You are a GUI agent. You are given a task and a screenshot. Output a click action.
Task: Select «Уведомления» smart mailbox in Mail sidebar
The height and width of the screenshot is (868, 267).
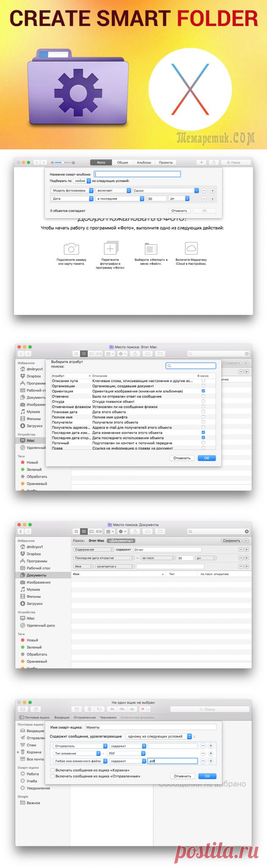point(38,788)
